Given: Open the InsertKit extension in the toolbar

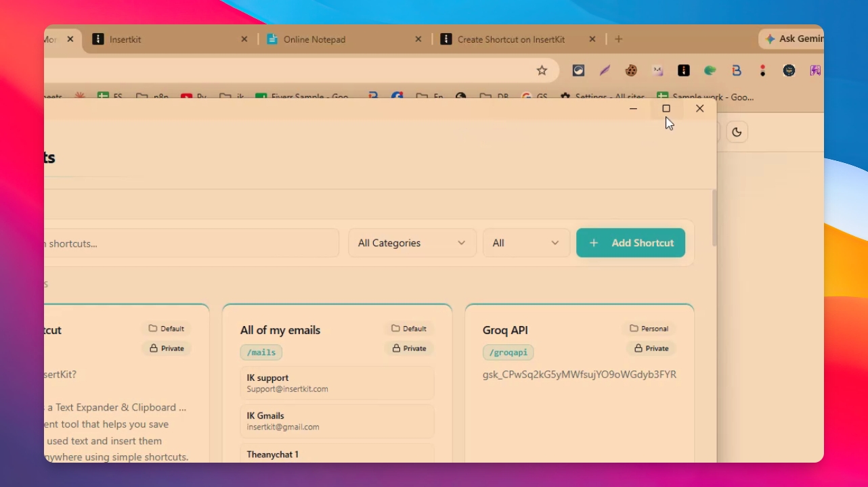Looking at the screenshot, I should (x=684, y=70).
